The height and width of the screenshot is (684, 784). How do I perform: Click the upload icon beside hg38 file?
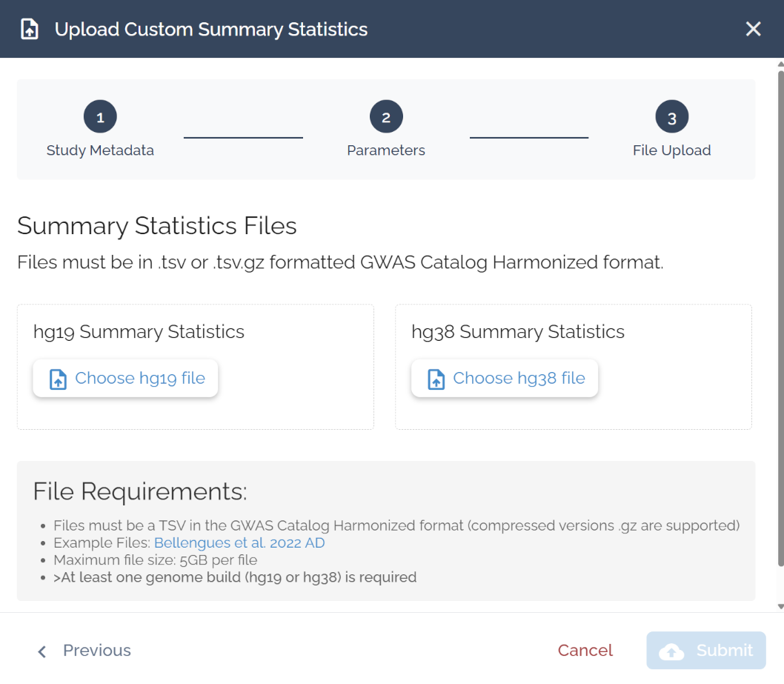436,379
